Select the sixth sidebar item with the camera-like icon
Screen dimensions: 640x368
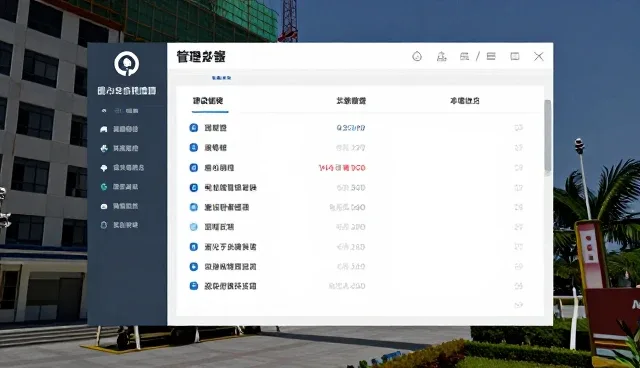(119, 206)
